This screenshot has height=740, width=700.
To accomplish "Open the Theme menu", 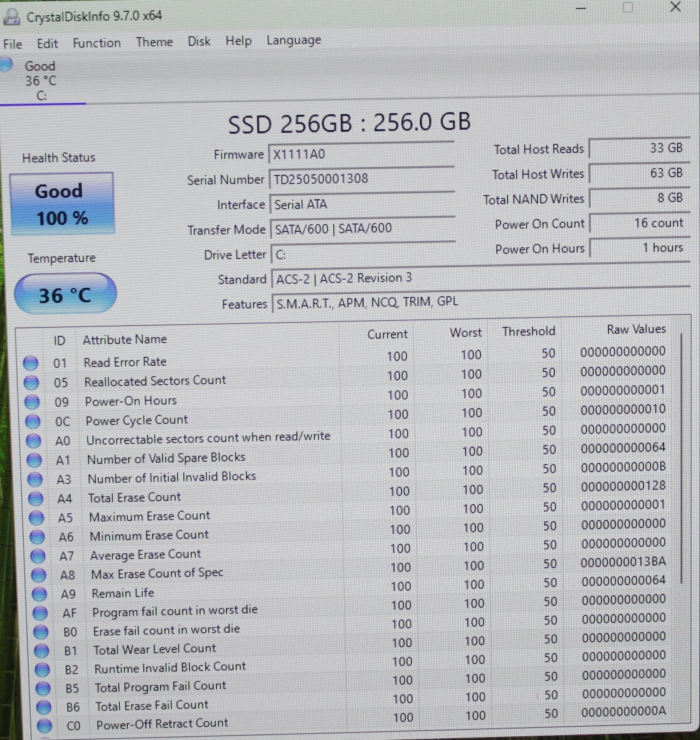I will 154,42.
